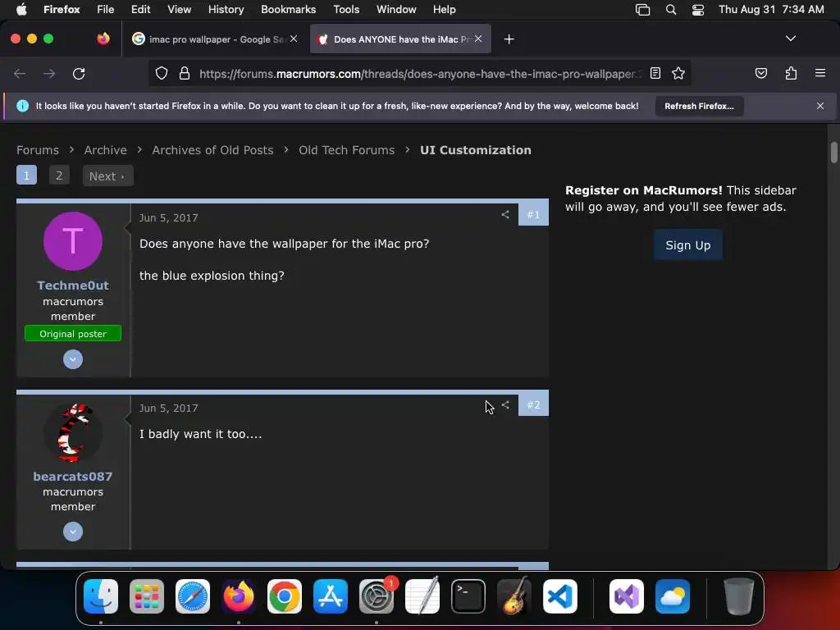Open the Tools menu
Screen dimensions: 840x630
346,9
